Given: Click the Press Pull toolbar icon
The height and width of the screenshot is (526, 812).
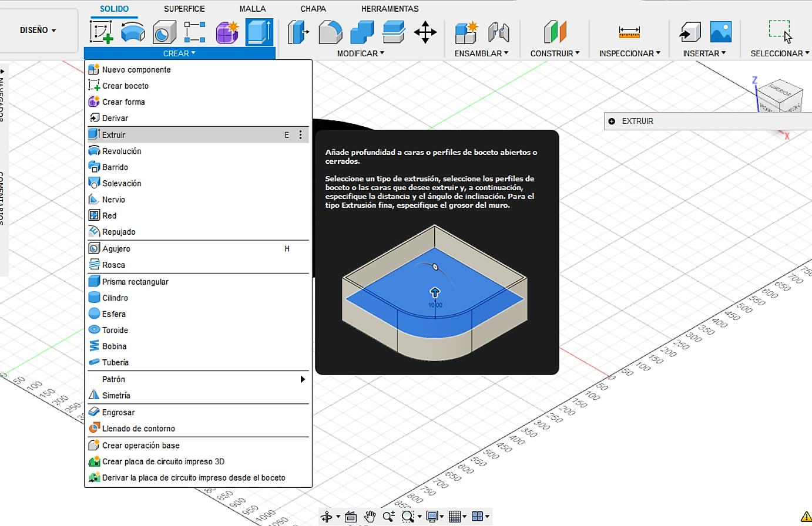Looking at the screenshot, I should click(298, 32).
